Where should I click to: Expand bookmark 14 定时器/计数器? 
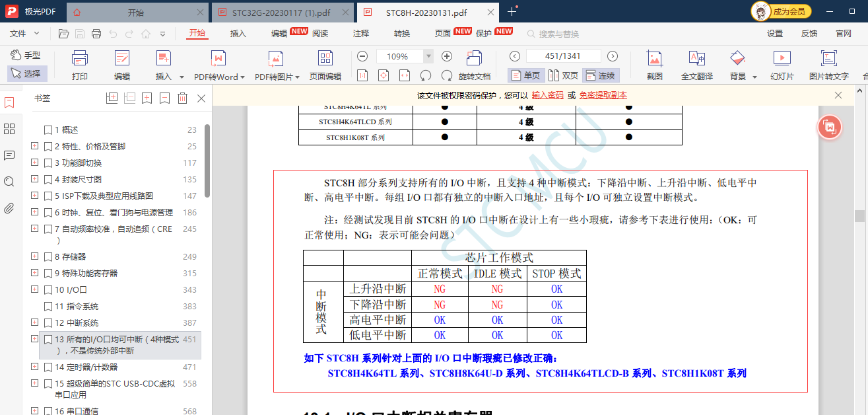point(35,367)
